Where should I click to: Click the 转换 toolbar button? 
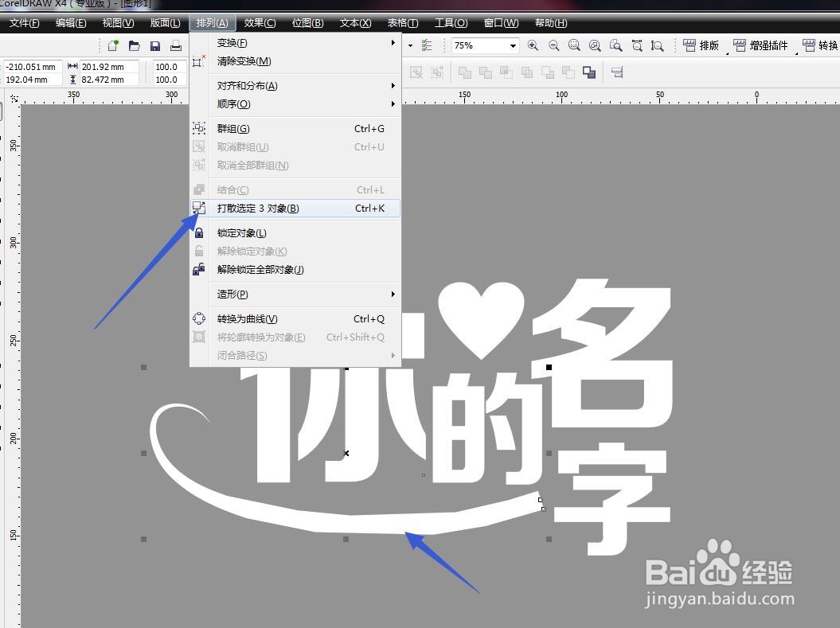(x=821, y=45)
